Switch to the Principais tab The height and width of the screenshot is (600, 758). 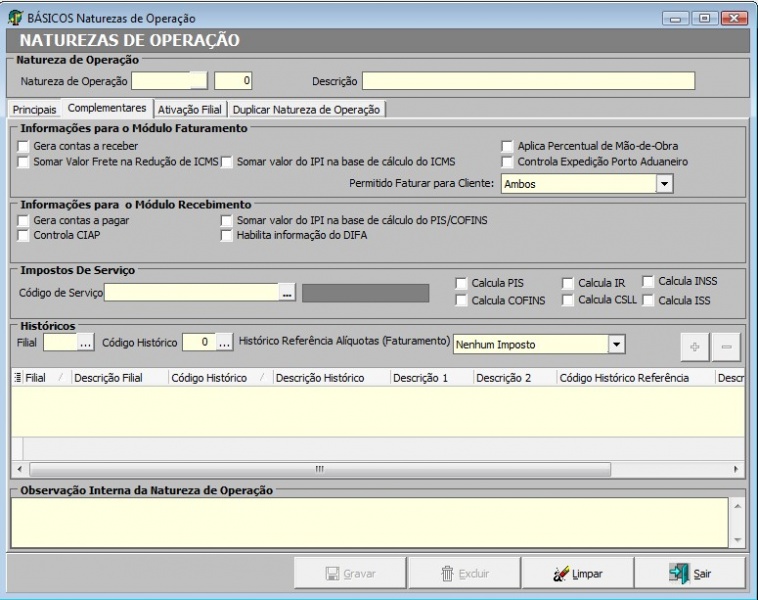[x=34, y=109]
